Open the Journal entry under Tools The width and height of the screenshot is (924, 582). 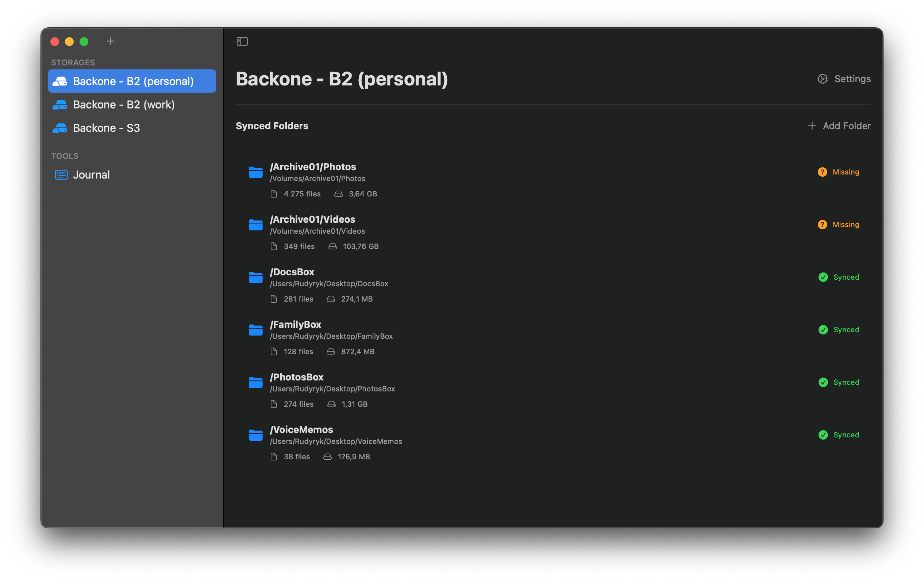coord(91,175)
